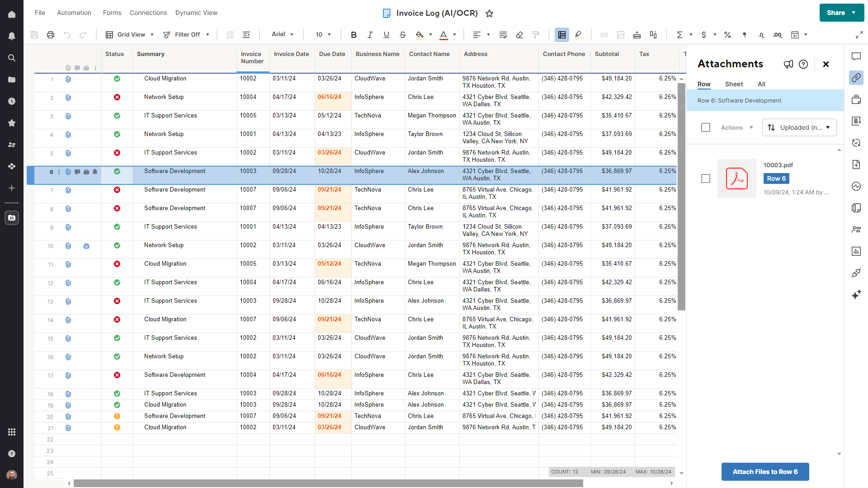This screenshot has height=488, width=868.
Task: Open the Automation menu
Action: (x=74, y=12)
